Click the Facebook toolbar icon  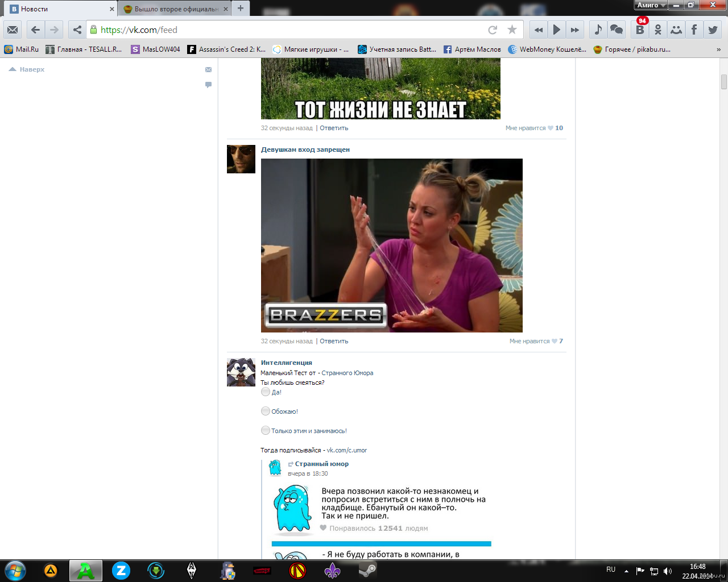pyautogui.click(x=694, y=30)
